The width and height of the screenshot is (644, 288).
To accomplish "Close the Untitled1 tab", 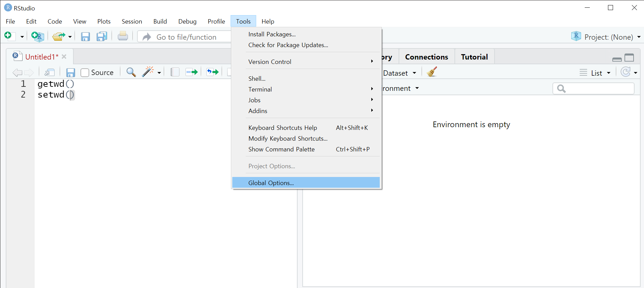I will tap(64, 57).
